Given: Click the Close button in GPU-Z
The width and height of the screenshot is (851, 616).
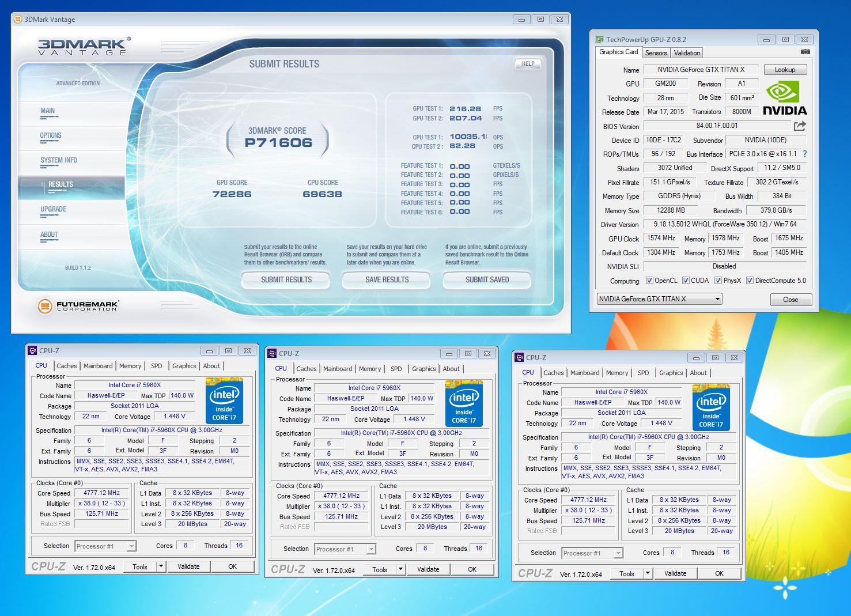Looking at the screenshot, I should 791,300.
